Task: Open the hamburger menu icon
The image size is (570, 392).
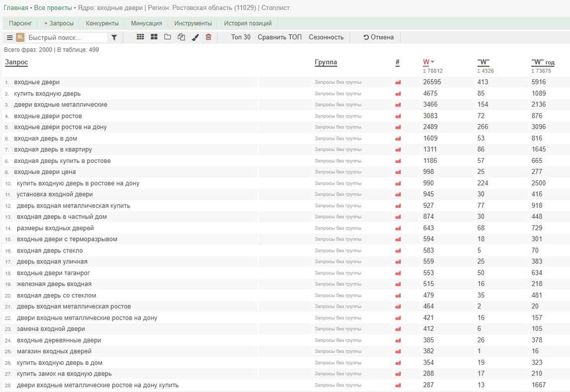Action: [9, 37]
